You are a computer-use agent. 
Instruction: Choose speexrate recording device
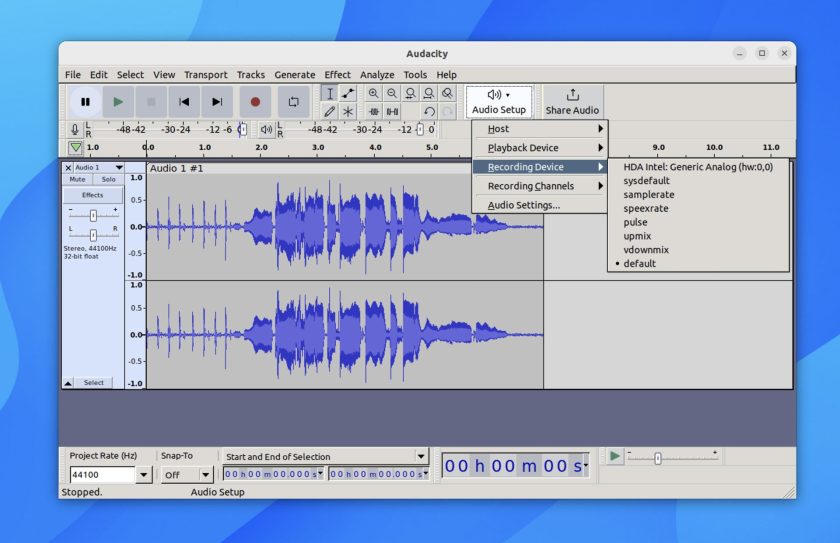tap(698, 208)
